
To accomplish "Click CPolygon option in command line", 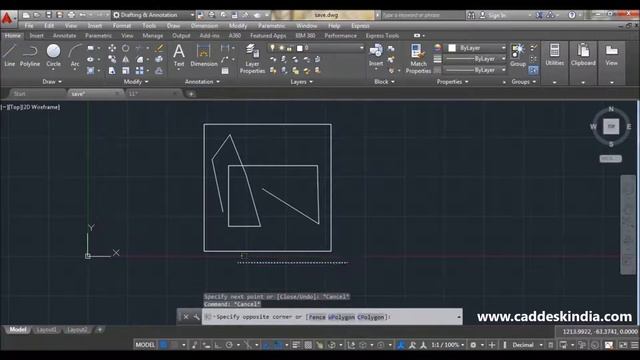I will pyautogui.click(x=371, y=317).
